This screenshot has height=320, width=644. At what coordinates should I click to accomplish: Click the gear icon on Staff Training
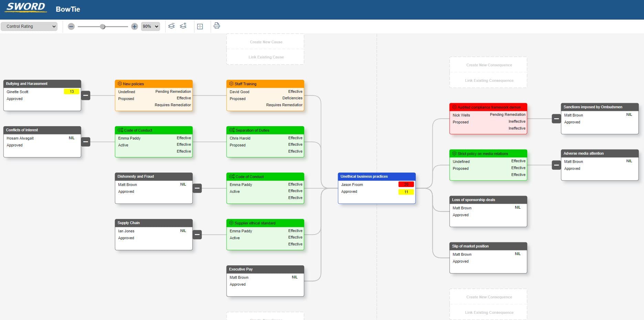[231, 84]
